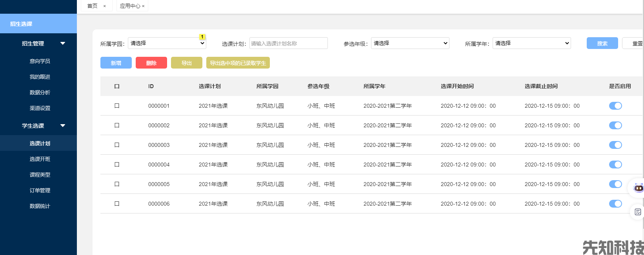Screen dimensions: 644x255
Task: Check the box for row 0000001
Action: [117, 106]
